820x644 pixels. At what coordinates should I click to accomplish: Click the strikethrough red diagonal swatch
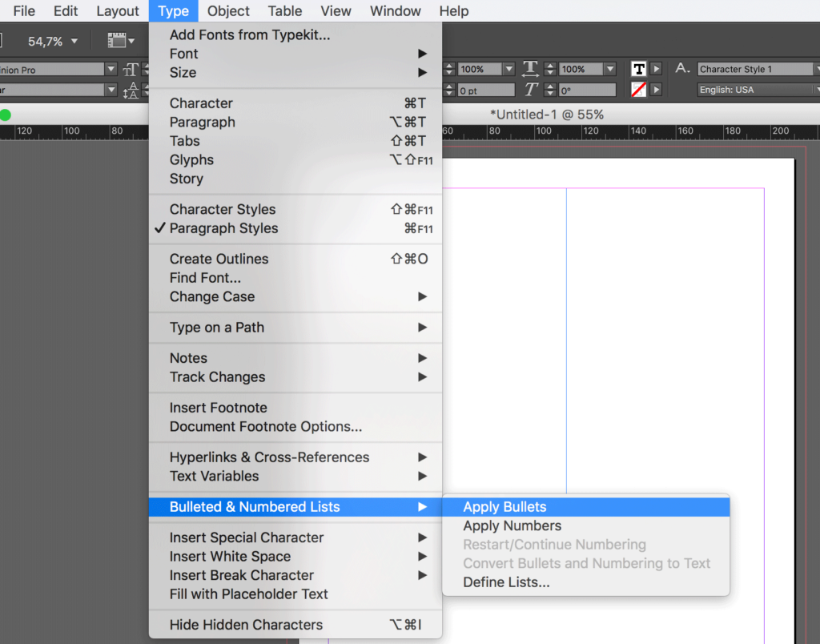click(638, 88)
